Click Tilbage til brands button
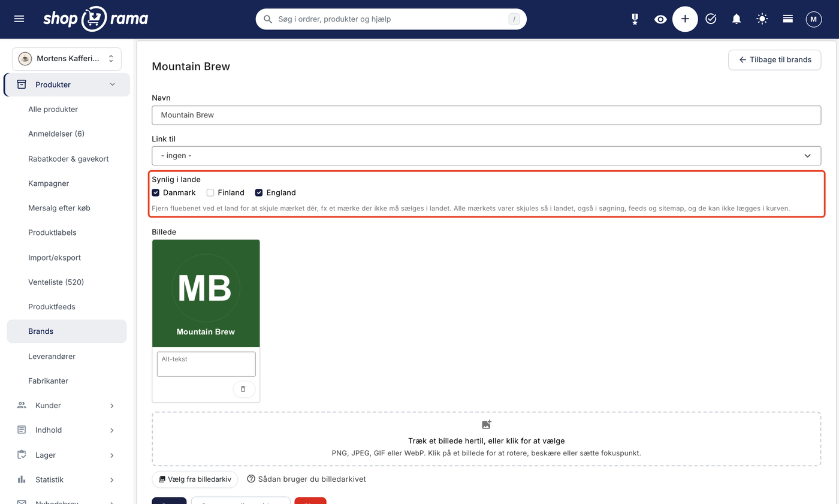This screenshot has height=504, width=839. (775, 60)
